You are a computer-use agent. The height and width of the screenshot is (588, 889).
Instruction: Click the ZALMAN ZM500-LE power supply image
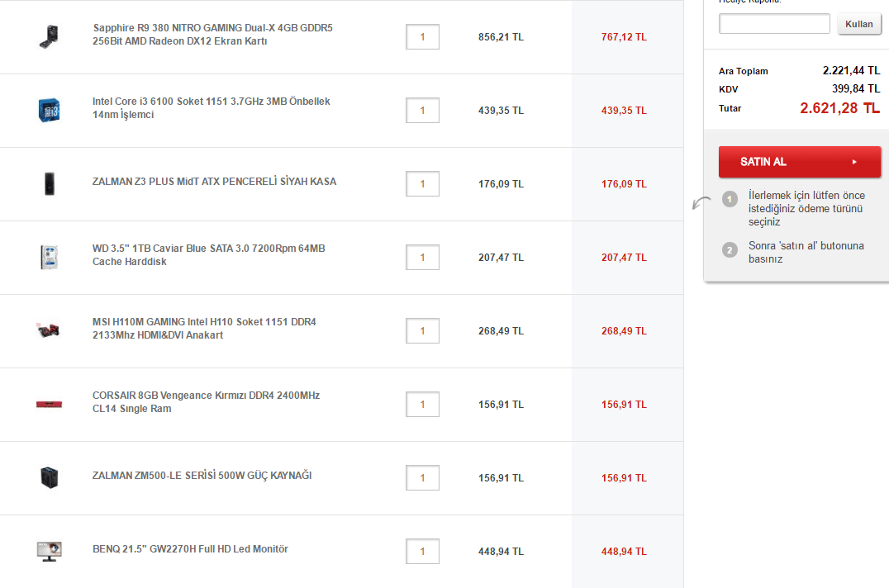click(x=50, y=477)
